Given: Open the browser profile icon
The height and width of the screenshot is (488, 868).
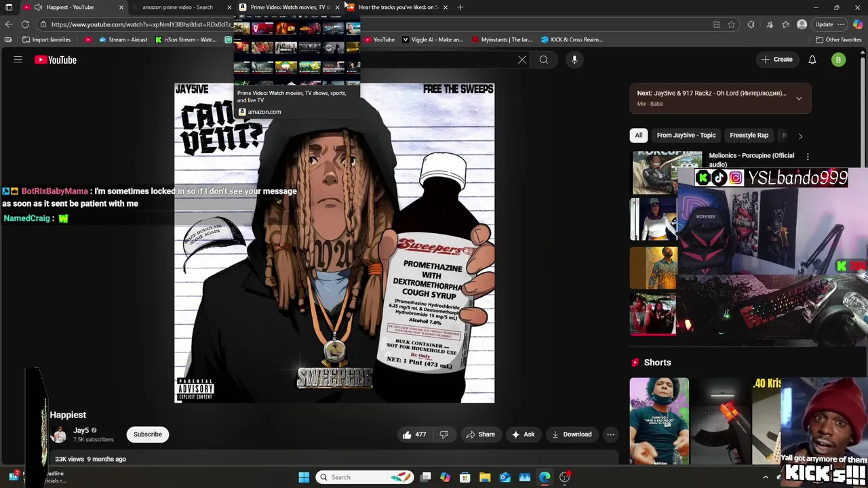Looking at the screenshot, I should pyautogui.click(x=802, y=24).
